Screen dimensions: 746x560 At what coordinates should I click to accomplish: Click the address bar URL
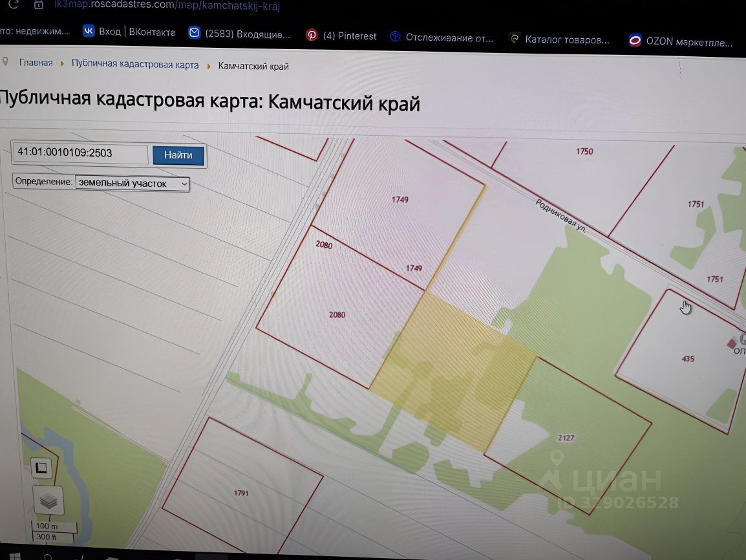tap(167, 5)
